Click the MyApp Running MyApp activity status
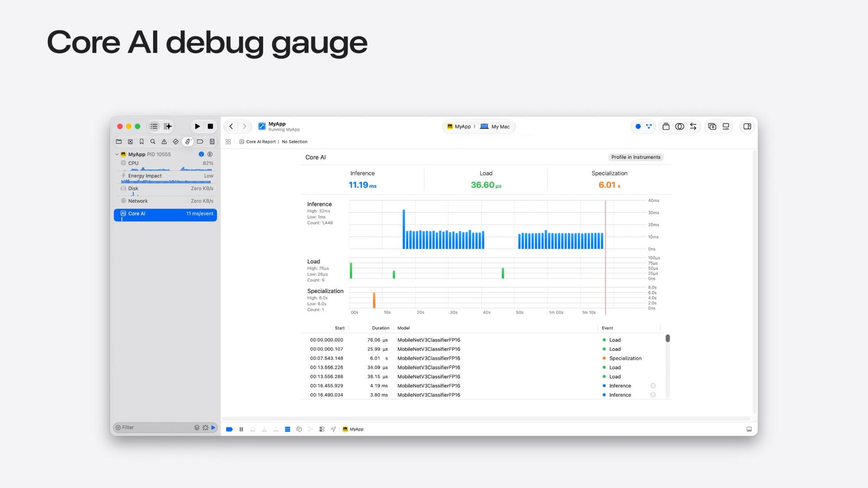Screen dimensions: 868x488 click(x=279, y=127)
